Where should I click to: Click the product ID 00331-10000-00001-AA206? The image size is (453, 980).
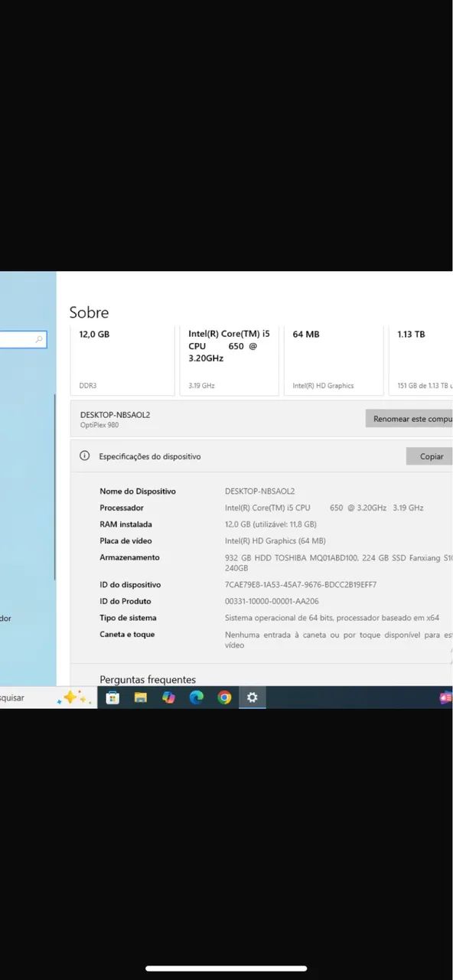click(x=272, y=601)
